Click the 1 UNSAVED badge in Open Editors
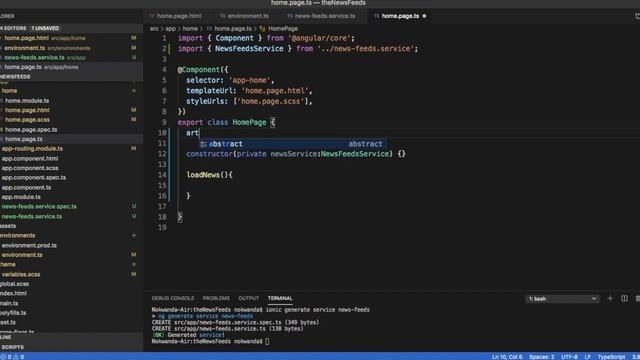The height and width of the screenshot is (360, 640). coord(45,28)
